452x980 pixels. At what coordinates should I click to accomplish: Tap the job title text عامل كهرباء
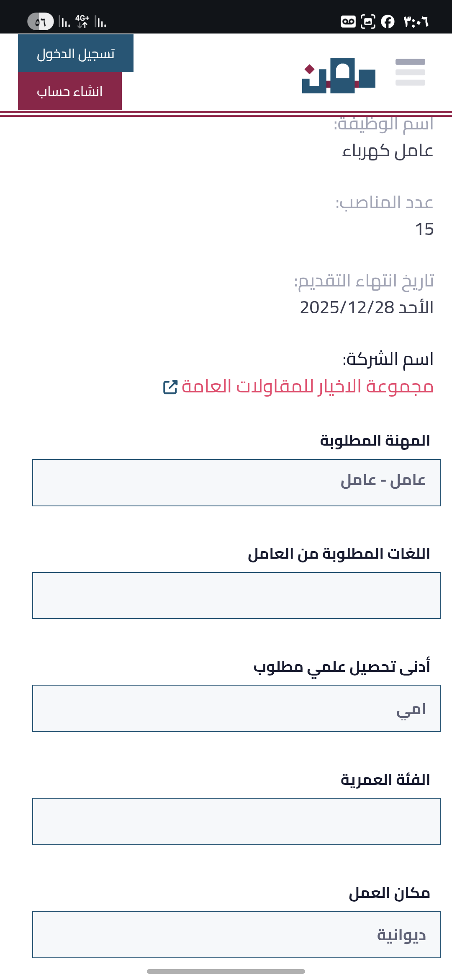point(388,151)
